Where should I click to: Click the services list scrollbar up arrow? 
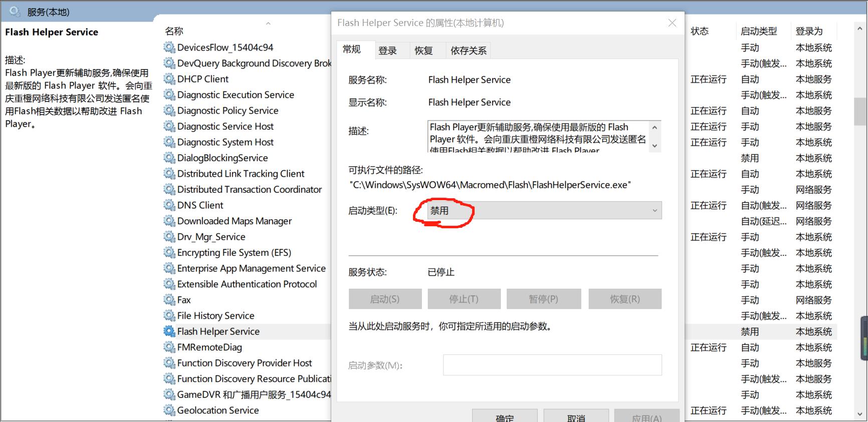coord(860,29)
